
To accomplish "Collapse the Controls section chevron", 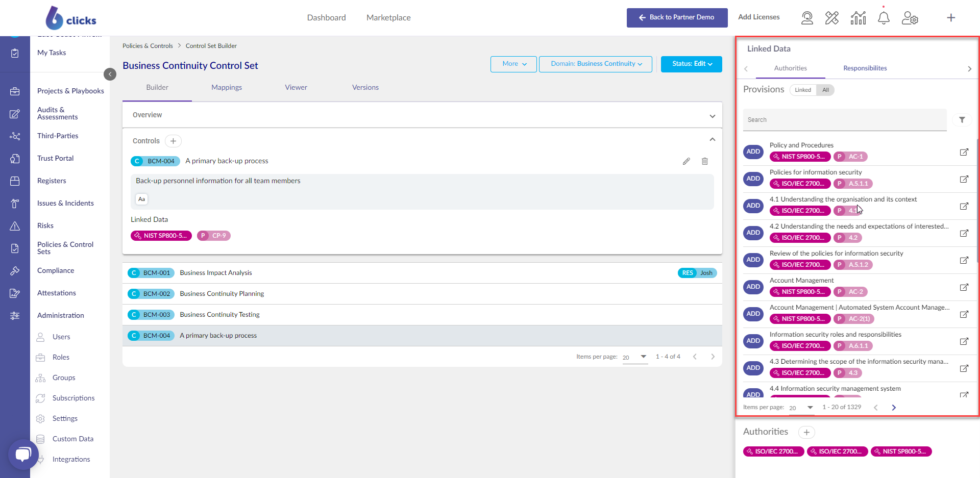I will pyautogui.click(x=713, y=140).
